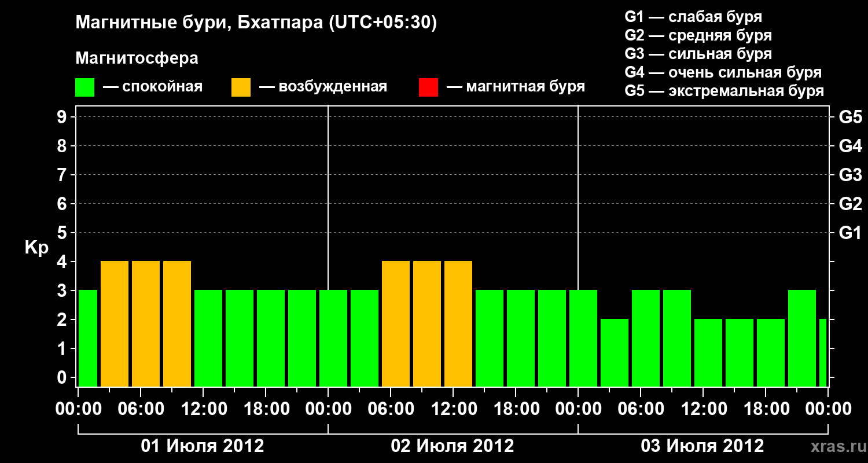Click the green 'спокойная' legend swatch
The image size is (868, 463).
(x=85, y=87)
